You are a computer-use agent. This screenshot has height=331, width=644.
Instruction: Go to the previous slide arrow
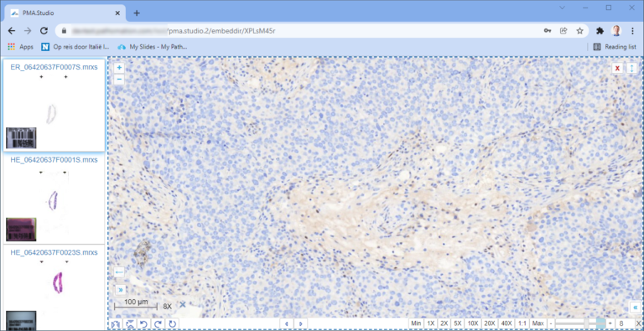[286, 323]
